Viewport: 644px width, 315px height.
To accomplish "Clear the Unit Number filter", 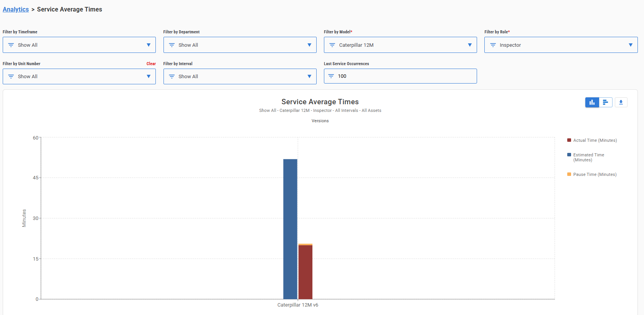I will [x=151, y=64].
